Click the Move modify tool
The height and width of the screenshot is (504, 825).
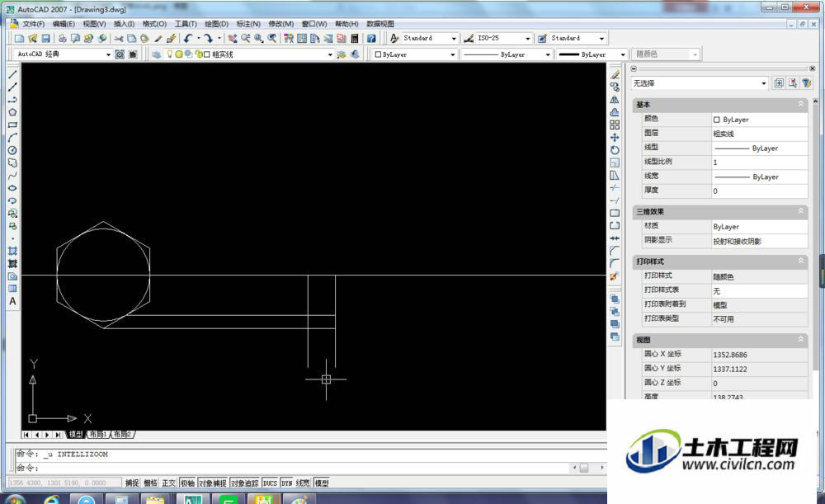point(615,138)
